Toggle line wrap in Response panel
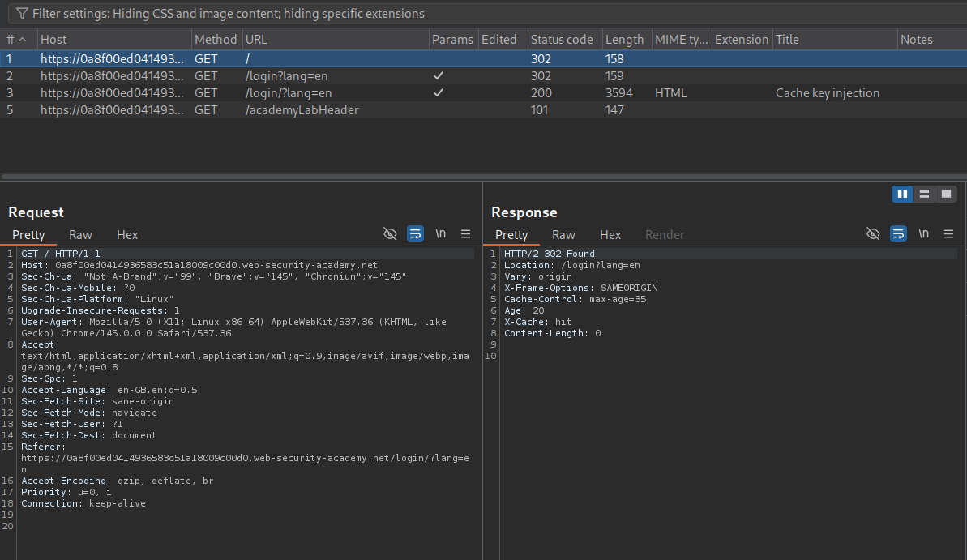 (898, 234)
